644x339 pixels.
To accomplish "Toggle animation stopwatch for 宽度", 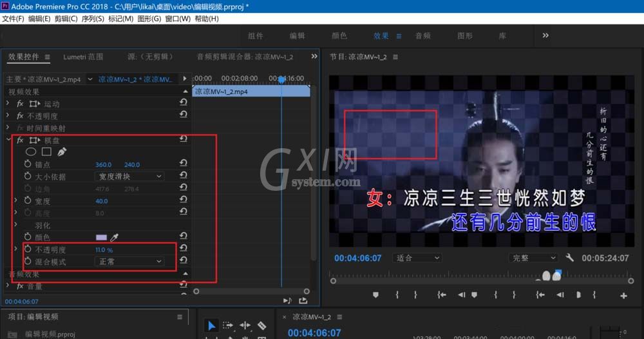I will click(x=28, y=200).
